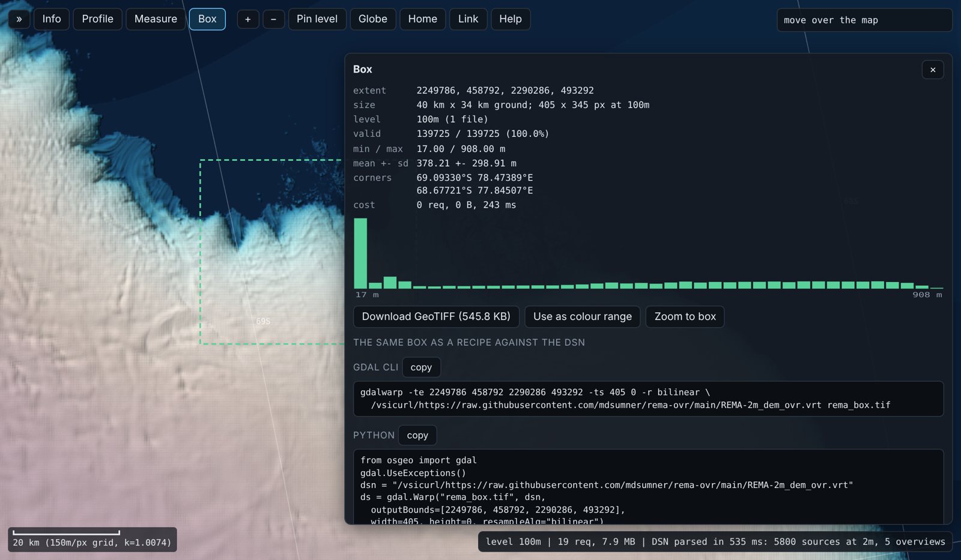Image resolution: width=961 pixels, height=560 pixels.
Task: Click the min / max value 17.00 / 908.00 m
Action: pyautogui.click(x=461, y=149)
